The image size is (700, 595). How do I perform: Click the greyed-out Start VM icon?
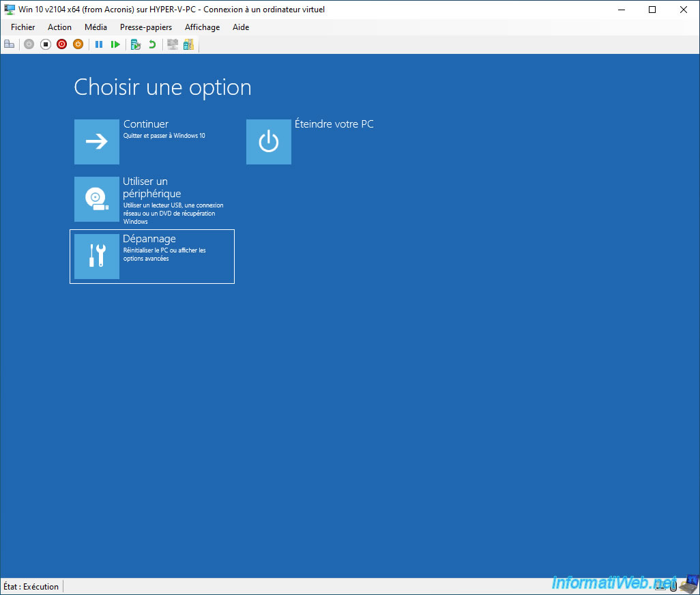click(x=29, y=44)
